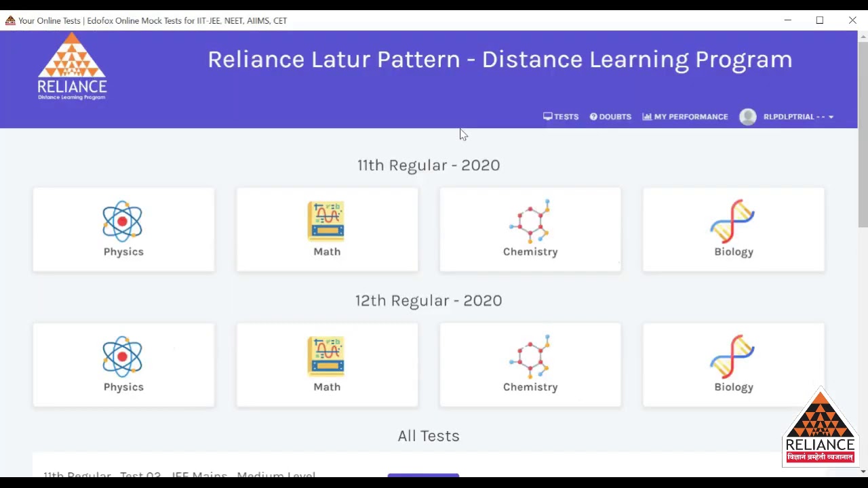Select Chemistry label under 11th Regular - 2020
This screenshot has width=868, height=488.
coord(530,251)
